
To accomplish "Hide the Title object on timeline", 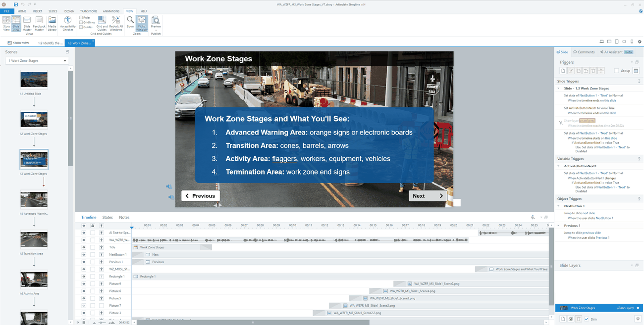I will pos(84,247).
